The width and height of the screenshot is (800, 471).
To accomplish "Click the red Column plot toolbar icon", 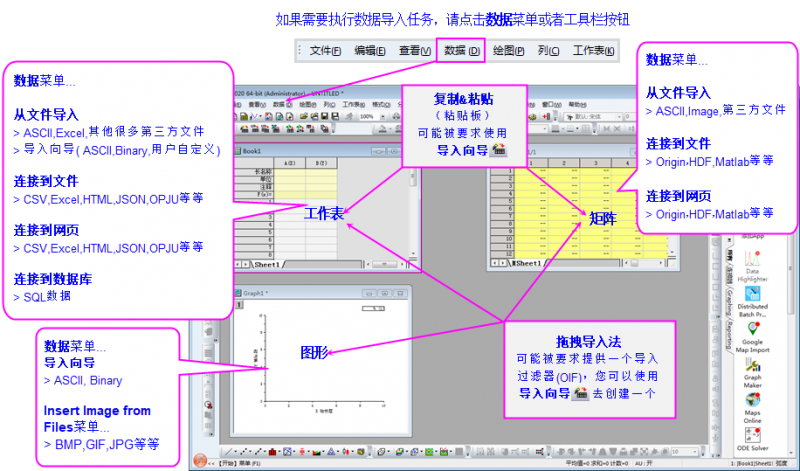I will (x=272, y=452).
